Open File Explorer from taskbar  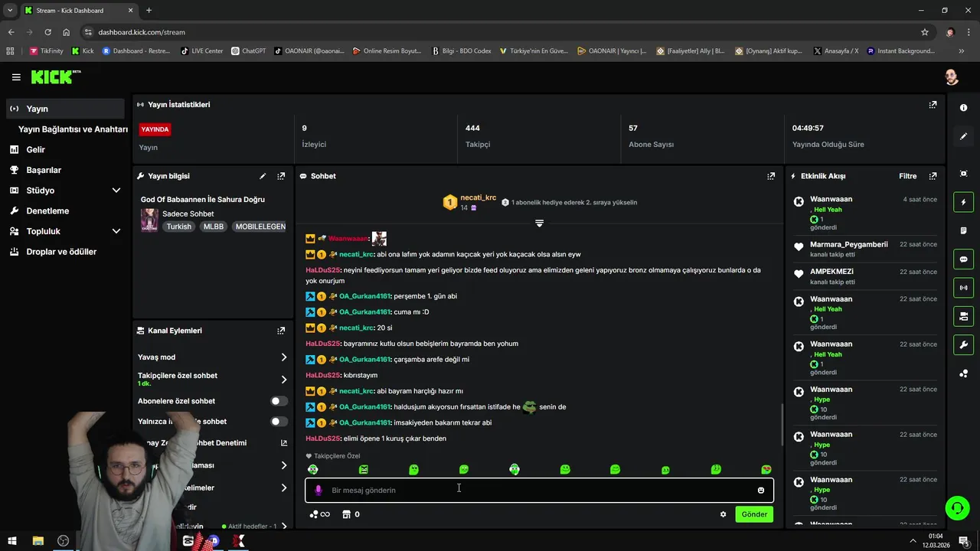[38, 541]
